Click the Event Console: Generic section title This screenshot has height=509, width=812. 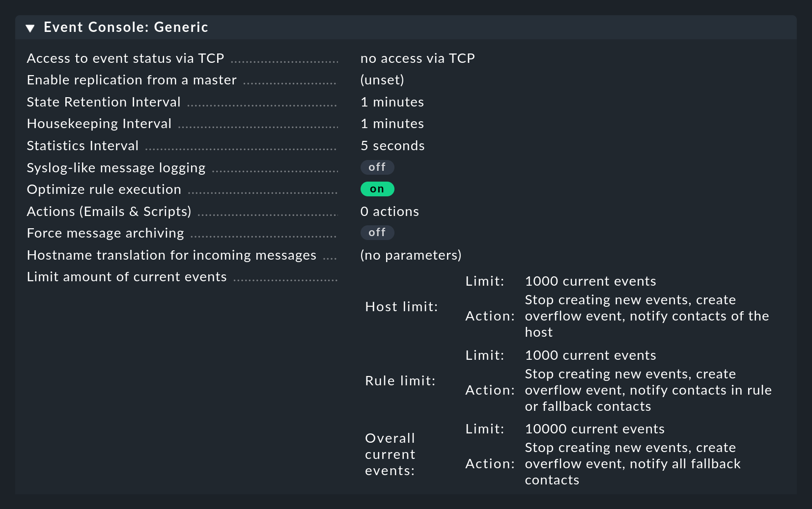pos(126,27)
